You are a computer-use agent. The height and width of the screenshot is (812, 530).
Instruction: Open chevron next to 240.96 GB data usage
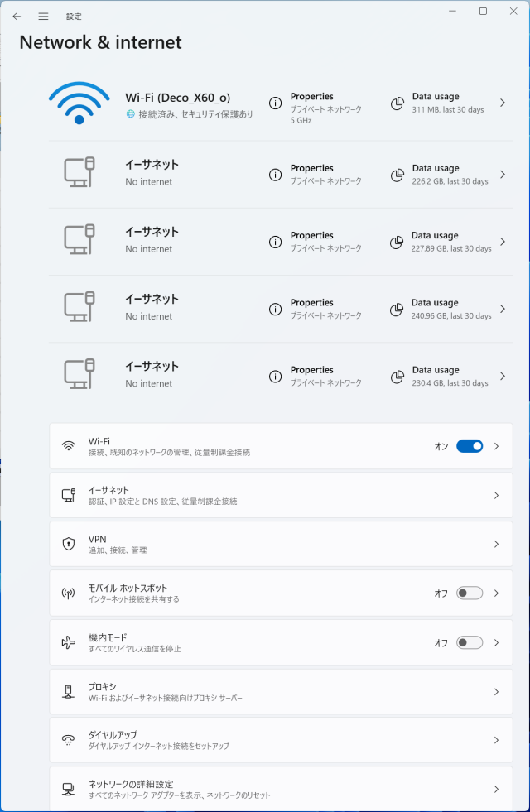click(x=503, y=310)
